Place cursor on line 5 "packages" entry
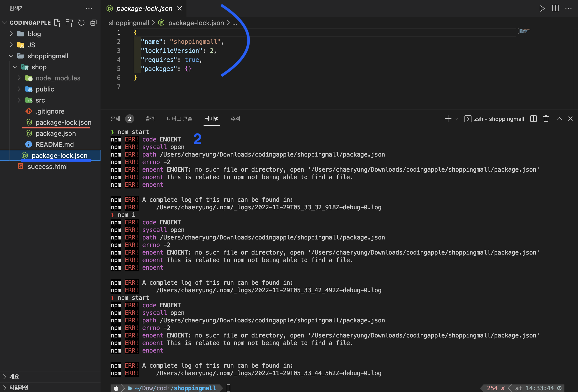The height and width of the screenshot is (392, 578). 166,69
